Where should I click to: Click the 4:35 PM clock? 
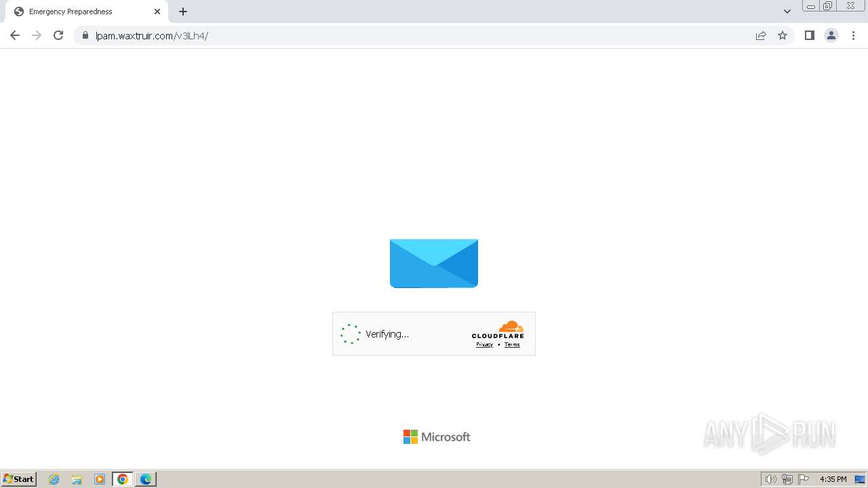pyautogui.click(x=833, y=479)
